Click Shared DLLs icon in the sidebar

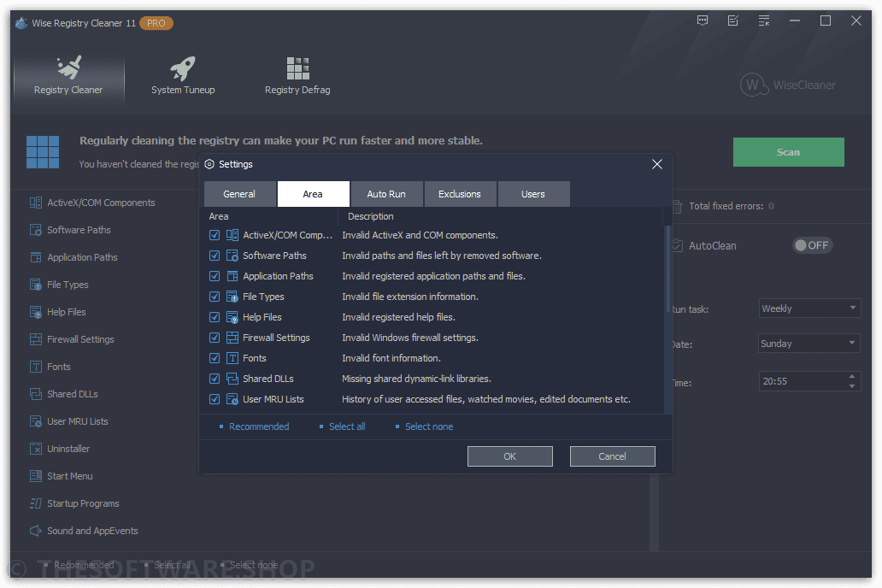[35, 394]
